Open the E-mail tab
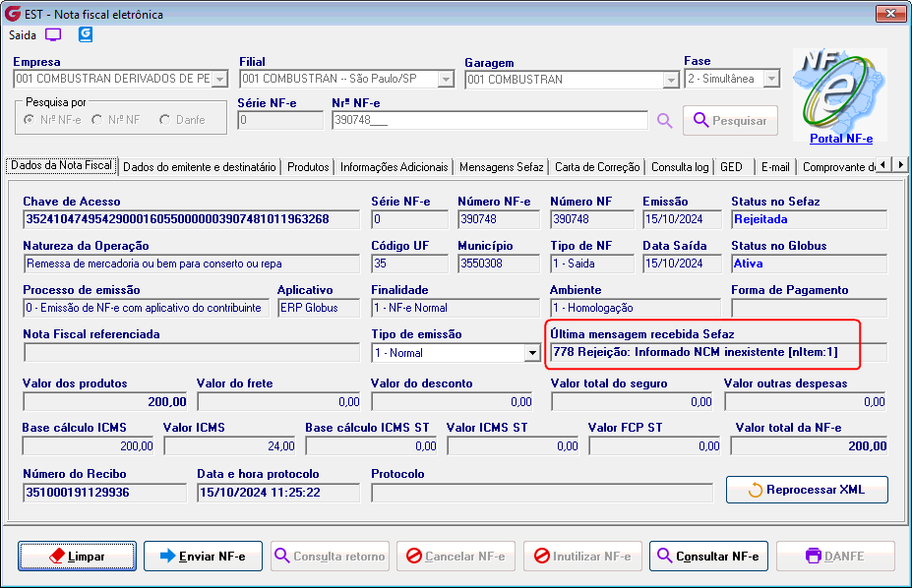 (775, 167)
